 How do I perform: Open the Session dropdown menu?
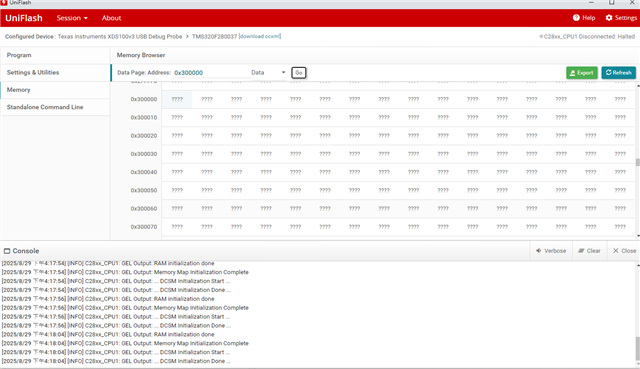coord(72,18)
